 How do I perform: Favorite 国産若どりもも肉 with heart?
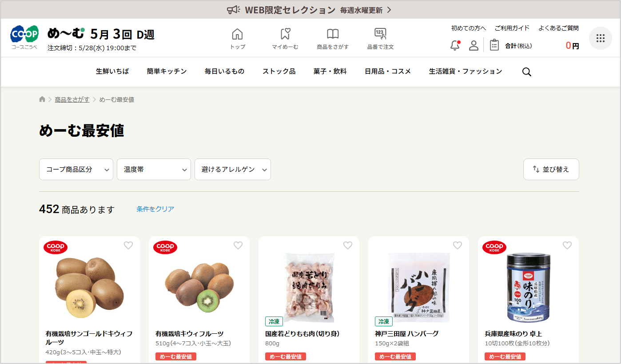[348, 245]
